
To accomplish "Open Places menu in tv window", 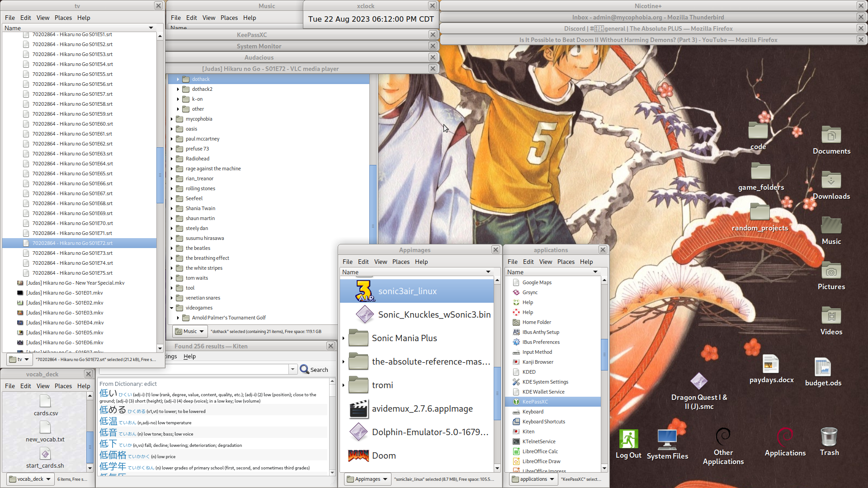I will pyautogui.click(x=63, y=18).
